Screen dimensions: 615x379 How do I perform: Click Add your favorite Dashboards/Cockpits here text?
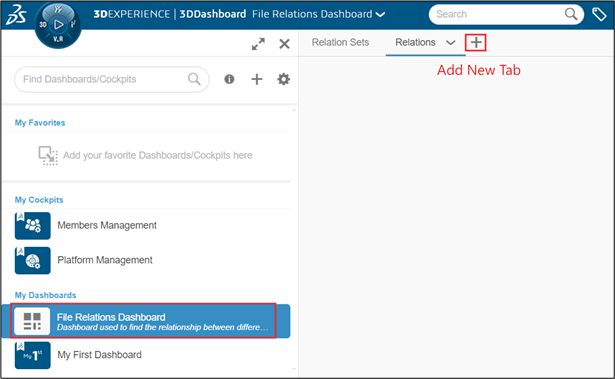[x=158, y=155]
